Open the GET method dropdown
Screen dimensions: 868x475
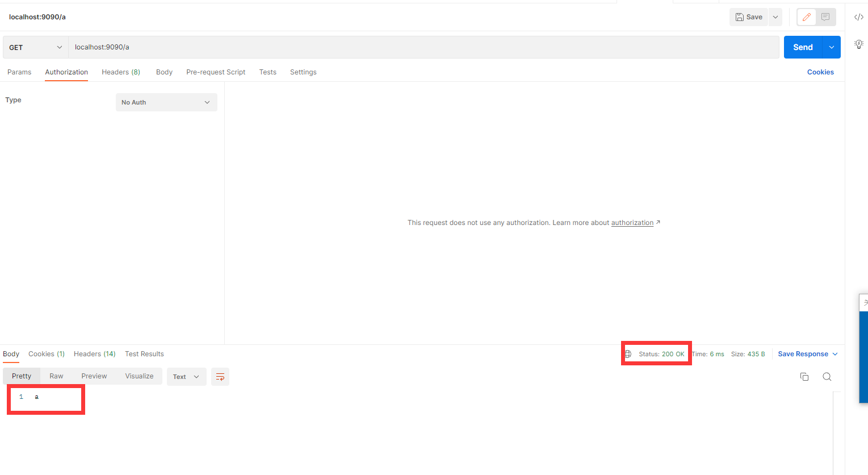[36, 47]
